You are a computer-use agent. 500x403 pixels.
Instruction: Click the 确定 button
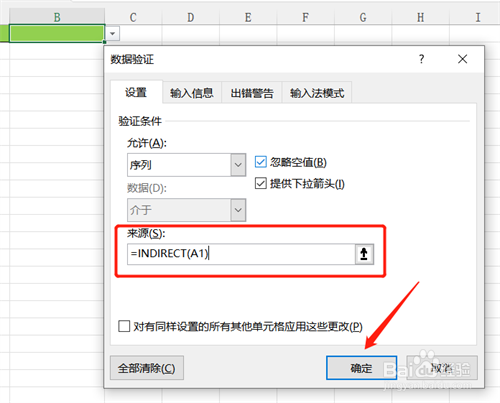362,368
